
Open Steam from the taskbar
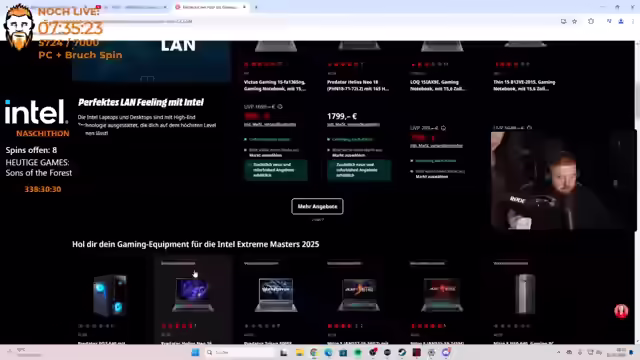coord(402,352)
